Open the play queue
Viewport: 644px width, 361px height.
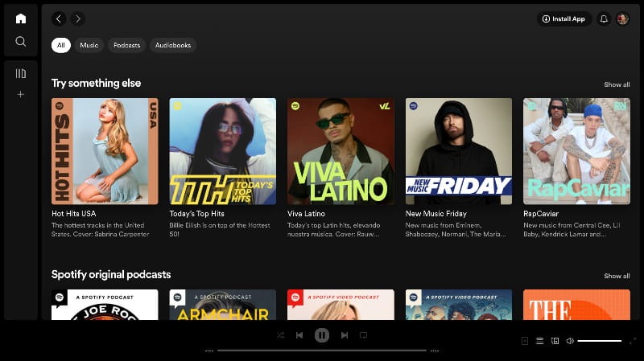coord(540,341)
